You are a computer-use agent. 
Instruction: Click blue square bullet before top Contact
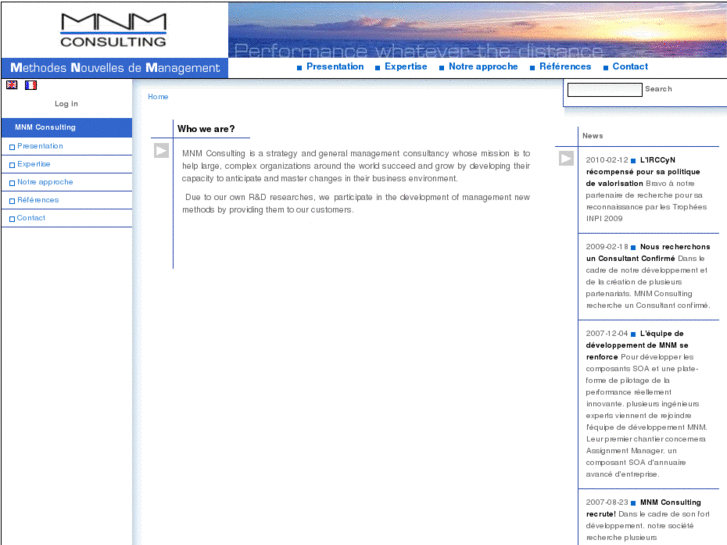click(x=606, y=68)
